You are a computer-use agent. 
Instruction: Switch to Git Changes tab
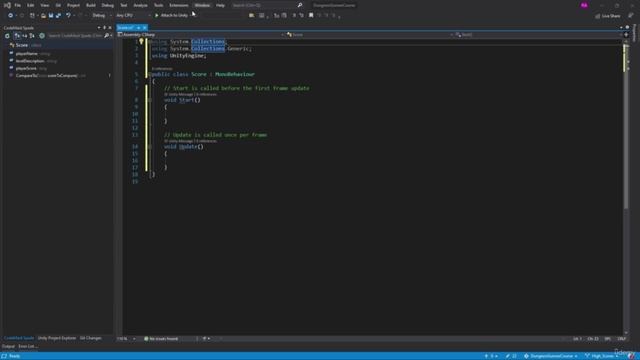point(91,338)
